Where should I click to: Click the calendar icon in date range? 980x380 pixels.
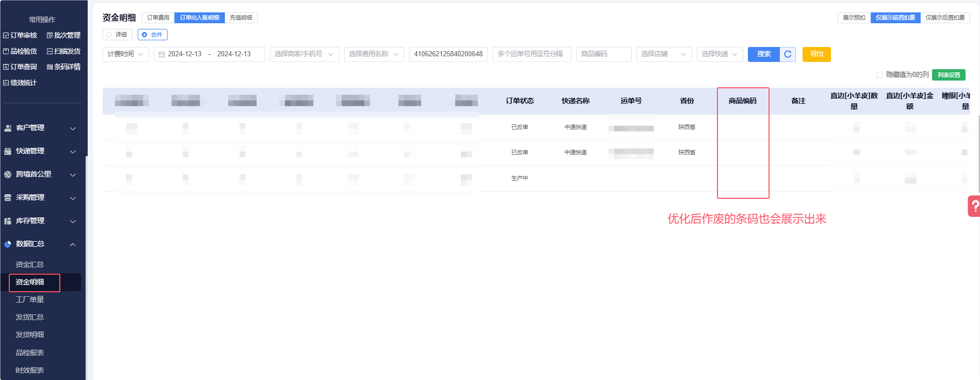161,54
